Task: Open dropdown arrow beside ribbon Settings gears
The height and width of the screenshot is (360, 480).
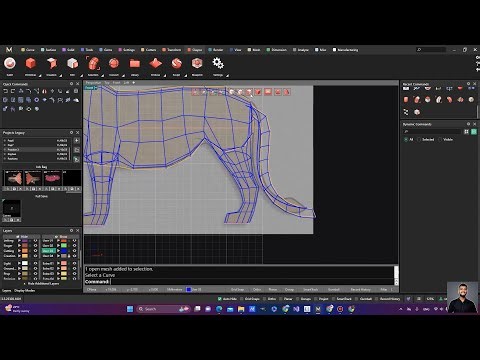Action: (x=227, y=76)
